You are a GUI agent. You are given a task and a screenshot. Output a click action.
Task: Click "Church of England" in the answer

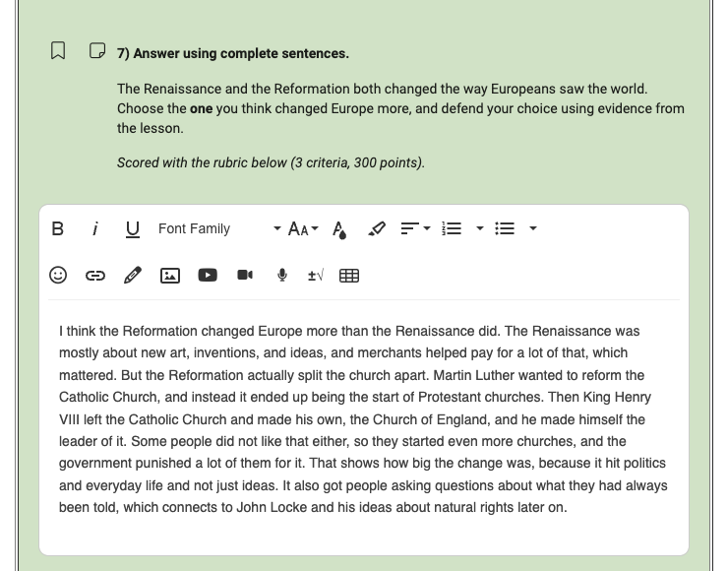430,419
